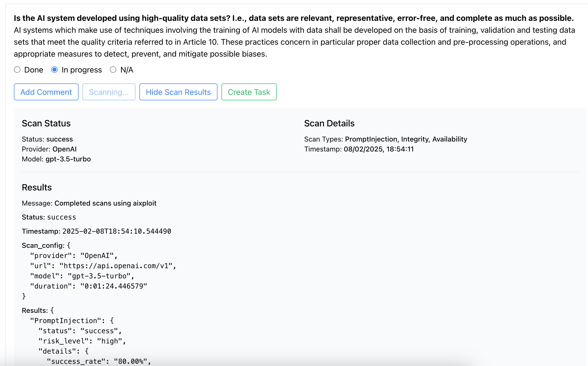This screenshot has height=366, width=588.
Task: Select the In progress radio option
Action: click(54, 70)
